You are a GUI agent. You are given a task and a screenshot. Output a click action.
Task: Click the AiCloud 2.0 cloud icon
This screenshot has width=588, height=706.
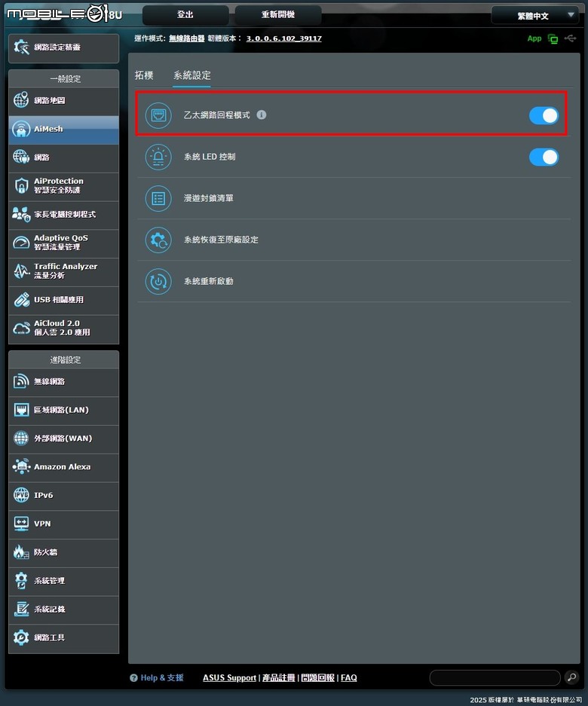click(x=21, y=329)
